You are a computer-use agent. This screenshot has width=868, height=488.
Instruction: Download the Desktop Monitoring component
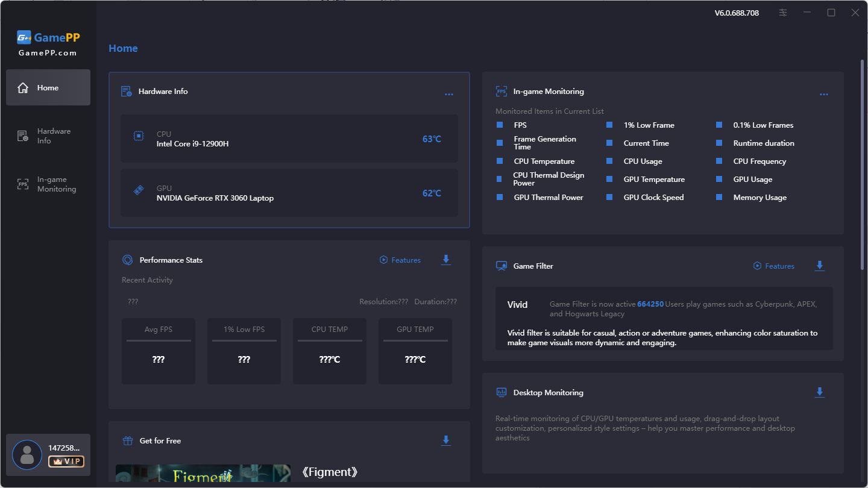[x=820, y=392]
